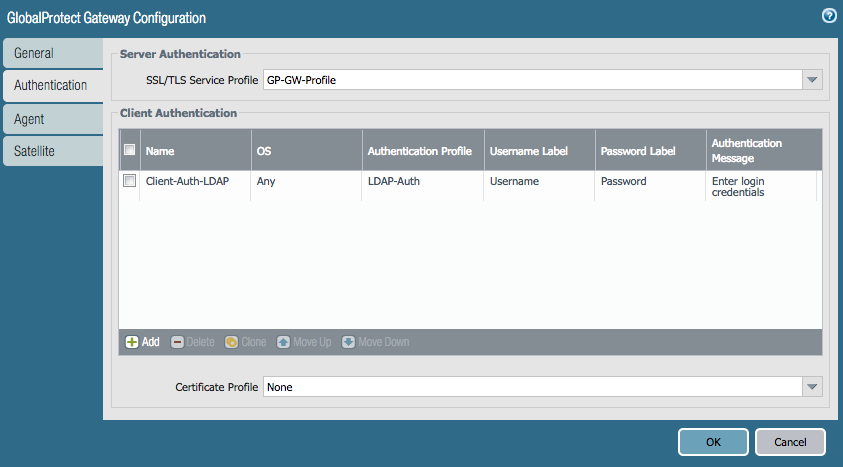Toggle the select-all checkbox in table header

tap(129, 151)
